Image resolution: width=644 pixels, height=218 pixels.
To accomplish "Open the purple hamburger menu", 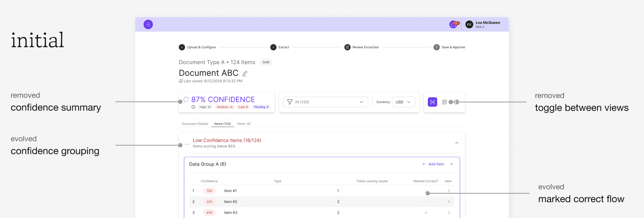I will tap(148, 24).
